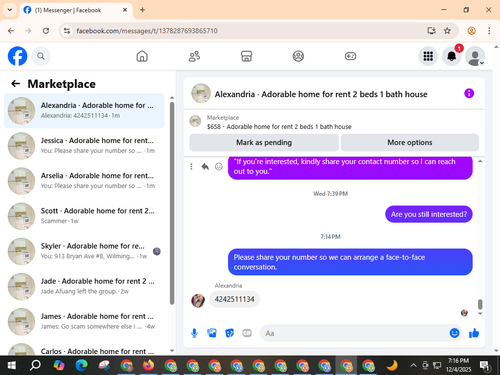500x375 pixels.
Task: Open the Facebook search magnifier
Action: 41,56
